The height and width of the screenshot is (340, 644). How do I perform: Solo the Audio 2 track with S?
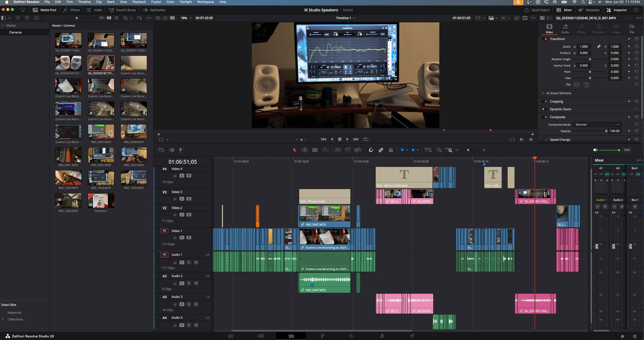[189, 283]
